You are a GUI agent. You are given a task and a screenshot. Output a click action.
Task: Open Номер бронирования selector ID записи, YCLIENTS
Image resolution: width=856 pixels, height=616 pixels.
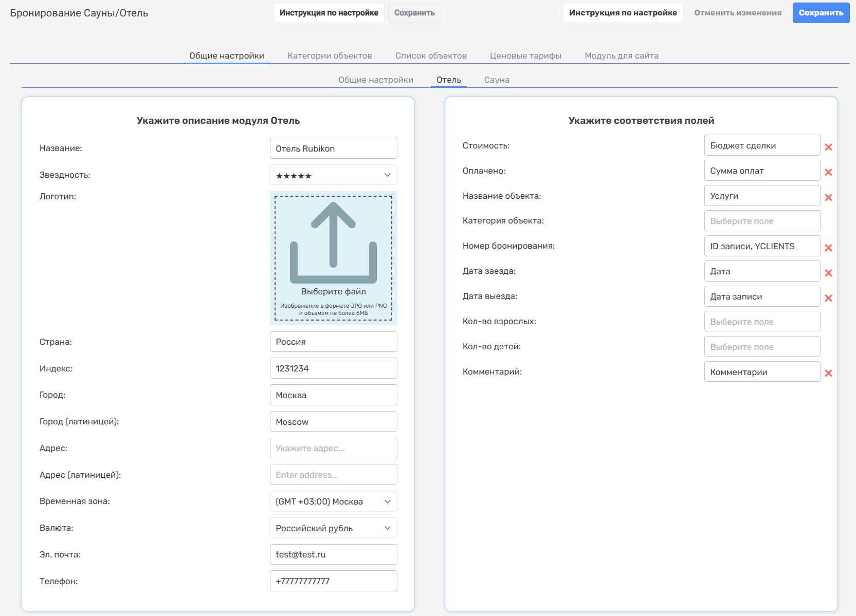762,246
